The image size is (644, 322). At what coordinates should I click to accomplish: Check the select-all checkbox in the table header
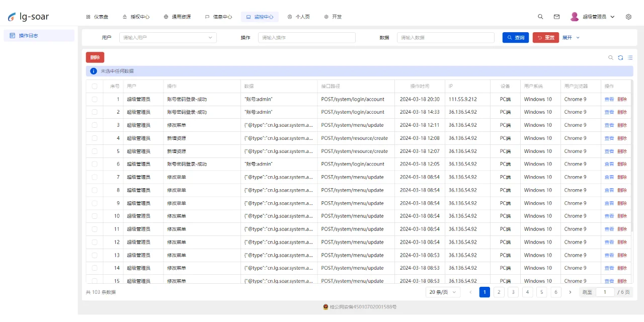(94, 86)
